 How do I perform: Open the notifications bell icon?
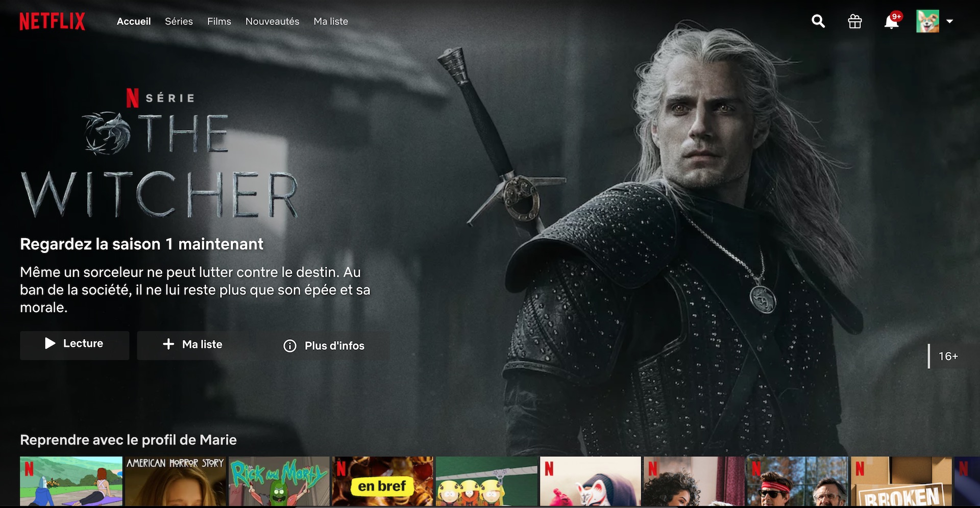tap(891, 22)
